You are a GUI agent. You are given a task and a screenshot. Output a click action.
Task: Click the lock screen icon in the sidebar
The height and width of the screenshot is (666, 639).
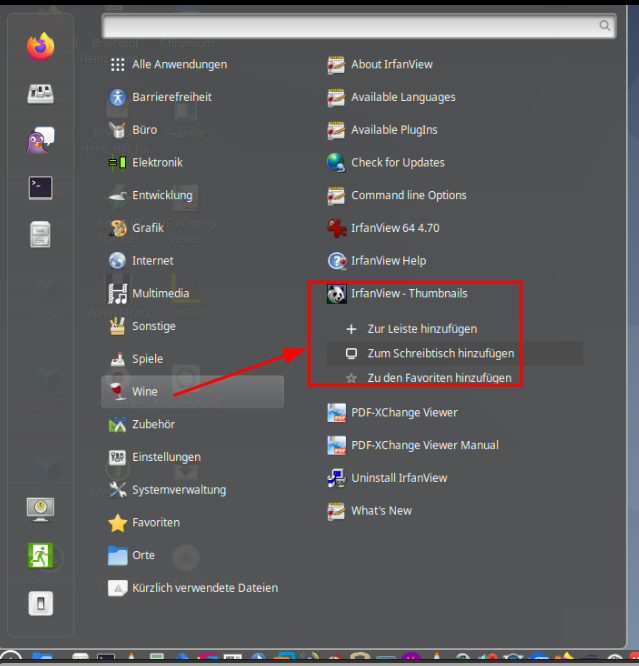click(x=40, y=509)
